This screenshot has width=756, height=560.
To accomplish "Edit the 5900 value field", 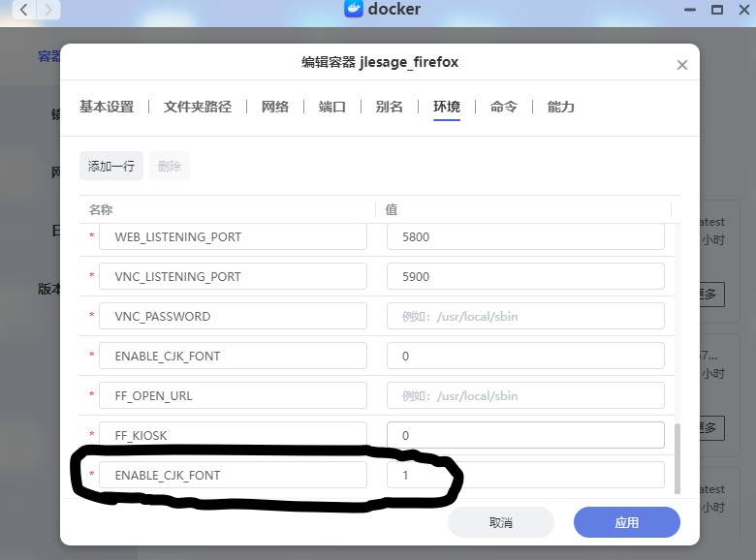I will click(x=525, y=276).
